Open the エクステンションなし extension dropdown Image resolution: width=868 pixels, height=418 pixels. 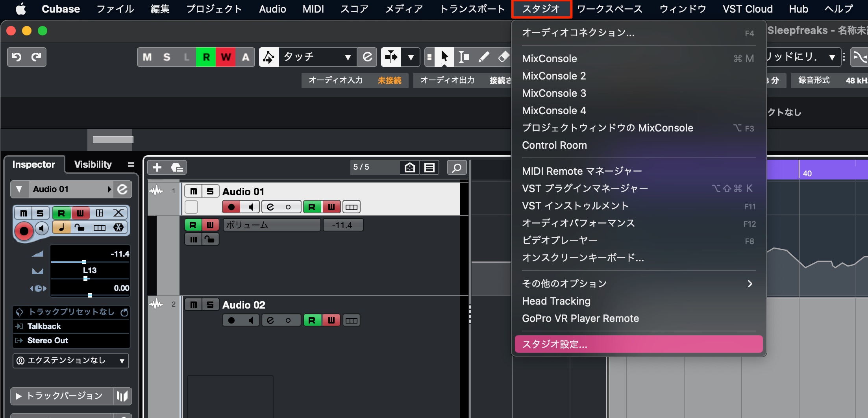71,361
